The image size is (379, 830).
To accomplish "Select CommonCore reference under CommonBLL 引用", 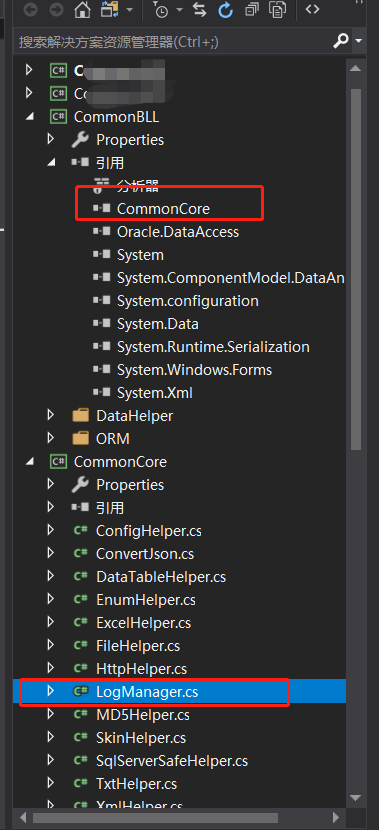I will click(163, 209).
